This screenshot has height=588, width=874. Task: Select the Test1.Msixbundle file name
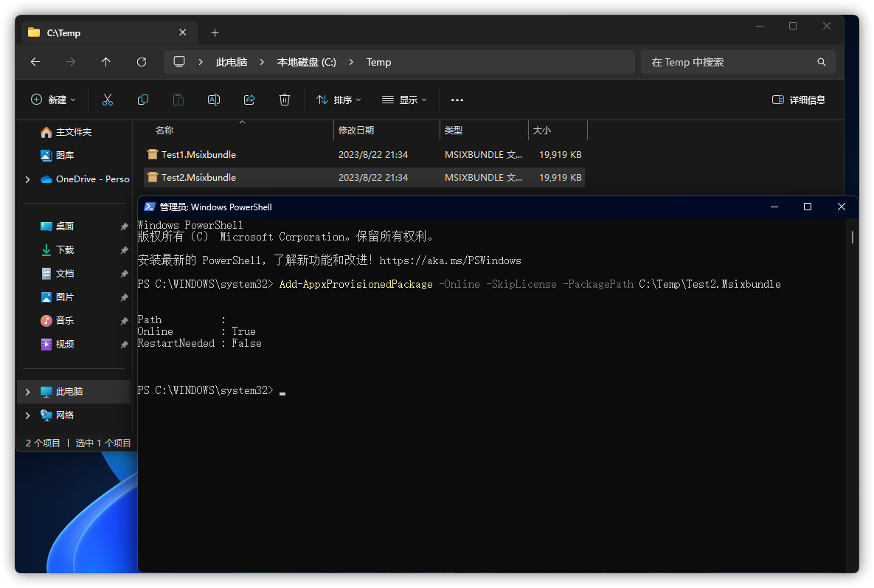tap(198, 154)
